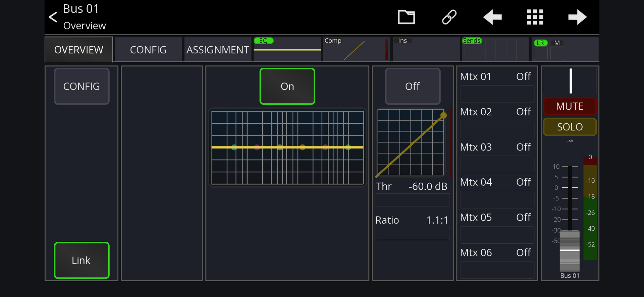Open the Ins tab
This screenshot has height=297, width=644.
point(426,49)
